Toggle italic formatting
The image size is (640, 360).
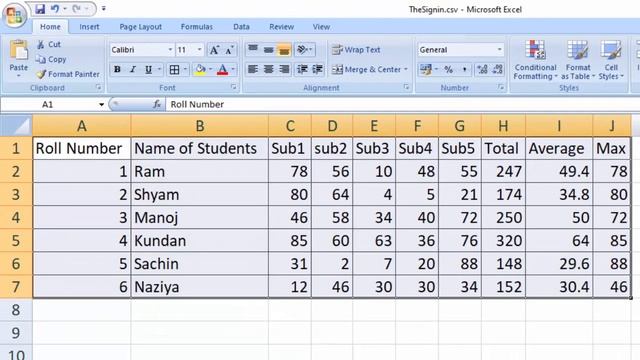coord(133,69)
